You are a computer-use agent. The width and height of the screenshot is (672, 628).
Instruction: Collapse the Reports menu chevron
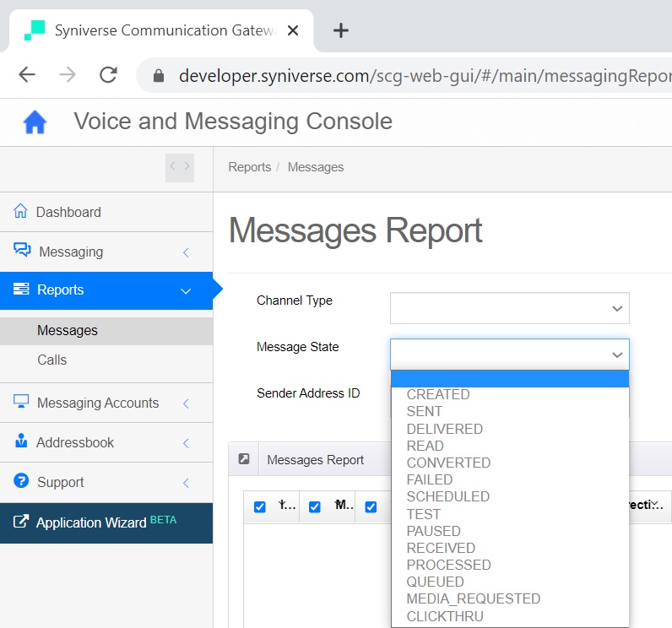coord(186,291)
